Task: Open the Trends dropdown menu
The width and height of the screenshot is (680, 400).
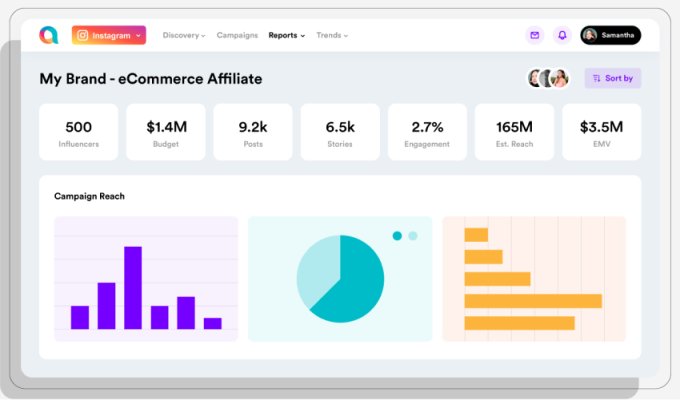Action: [x=332, y=35]
